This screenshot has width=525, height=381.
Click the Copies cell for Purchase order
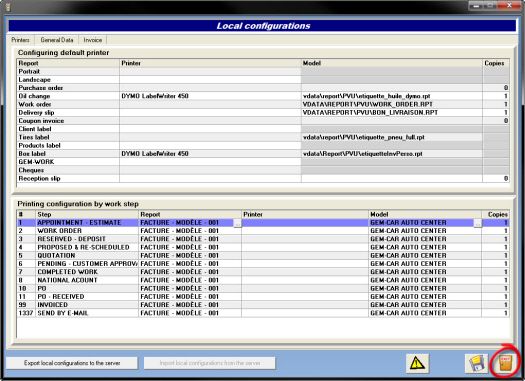tap(496, 88)
